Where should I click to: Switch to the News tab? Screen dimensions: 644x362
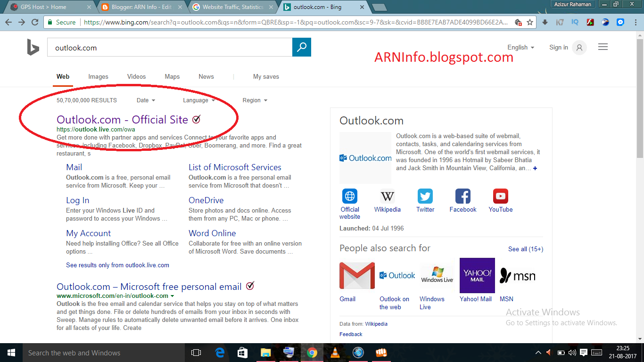(x=206, y=76)
